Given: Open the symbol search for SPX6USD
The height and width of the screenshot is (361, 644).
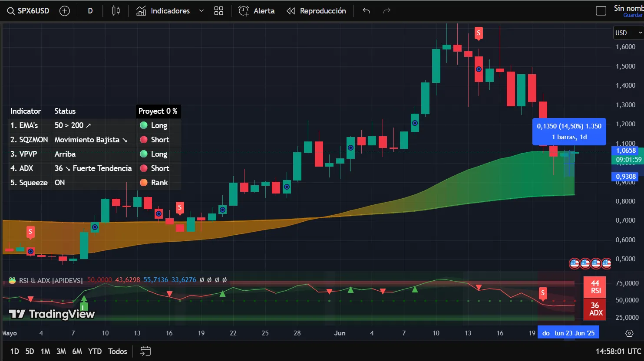Looking at the screenshot, I should coord(28,10).
